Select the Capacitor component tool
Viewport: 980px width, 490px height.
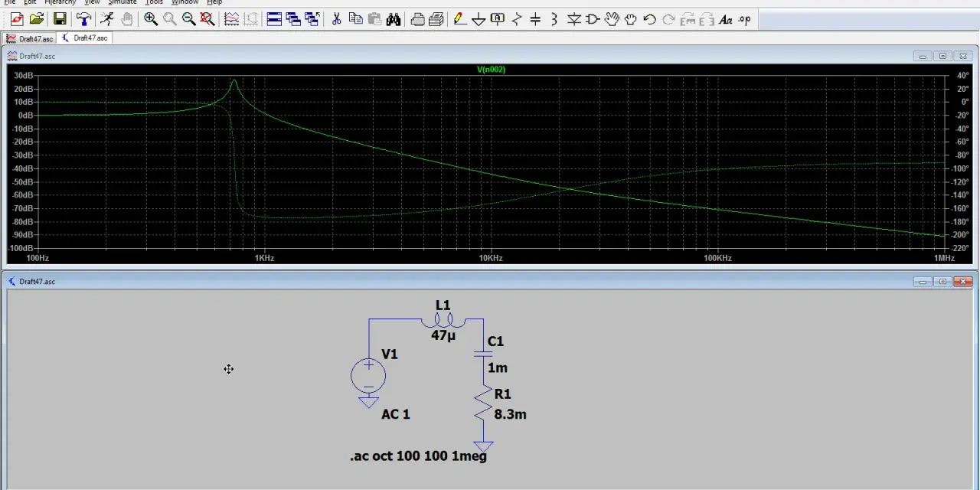(x=536, y=19)
